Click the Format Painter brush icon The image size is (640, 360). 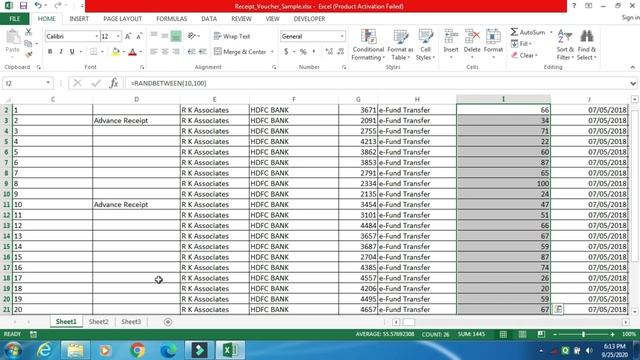(x=28, y=54)
